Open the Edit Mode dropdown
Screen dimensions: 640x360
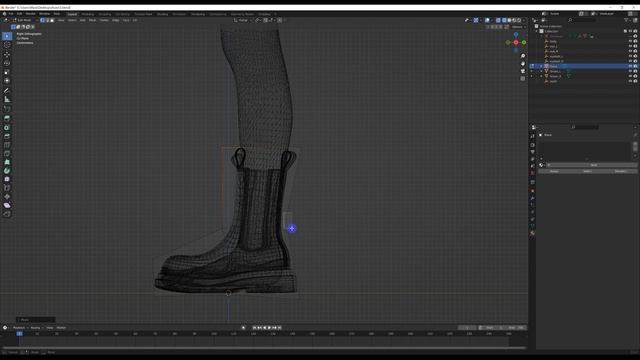coord(24,20)
